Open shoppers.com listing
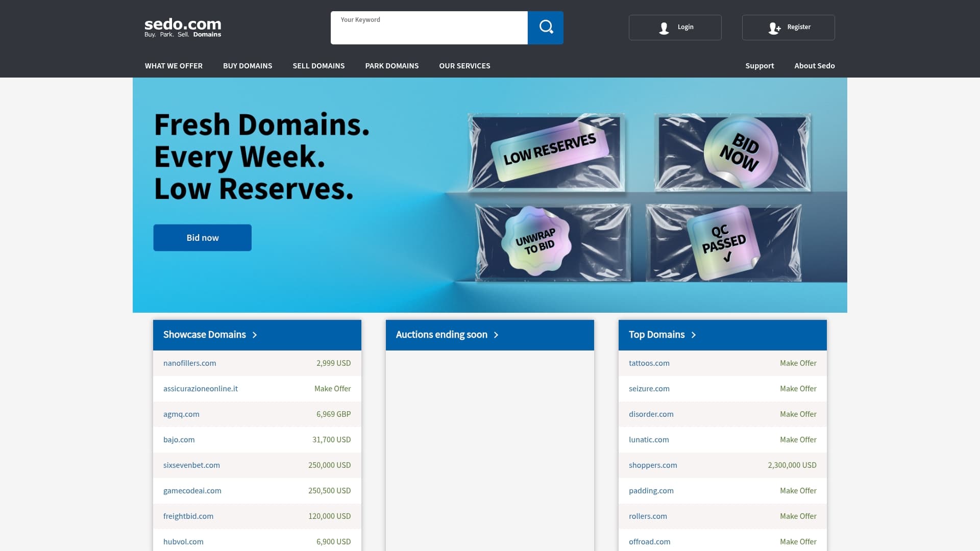This screenshot has width=980, height=551. click(653, 465)
